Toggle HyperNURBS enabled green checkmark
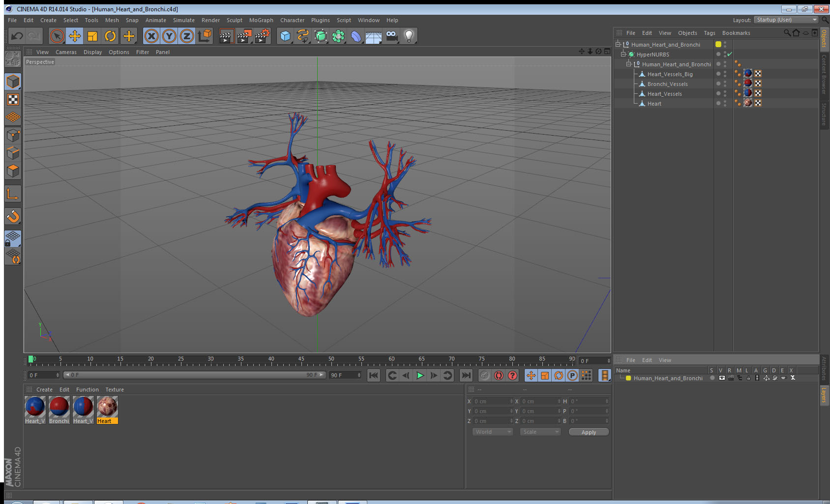Viewport: 830px width, 504px height. [730, 54]
